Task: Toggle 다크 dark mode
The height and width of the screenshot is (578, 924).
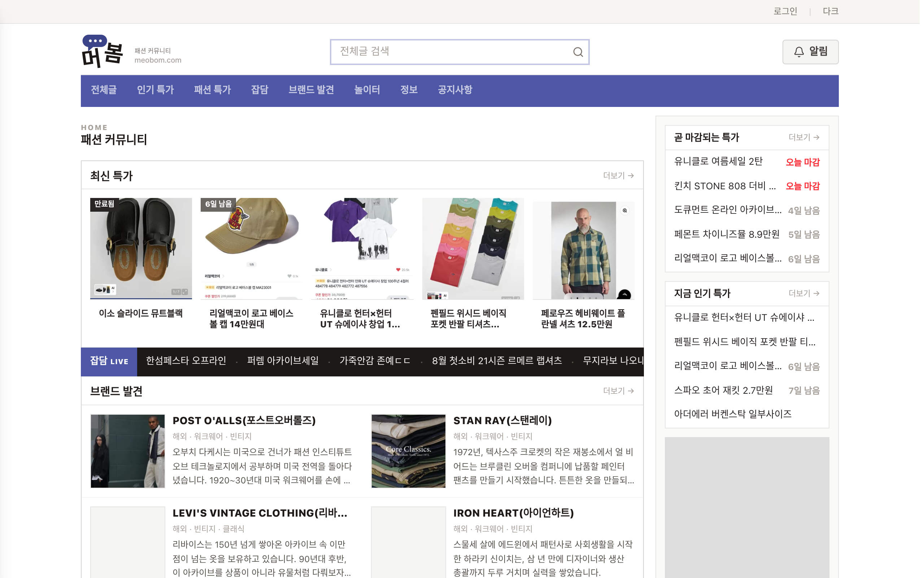Action: tap(834, 11)
